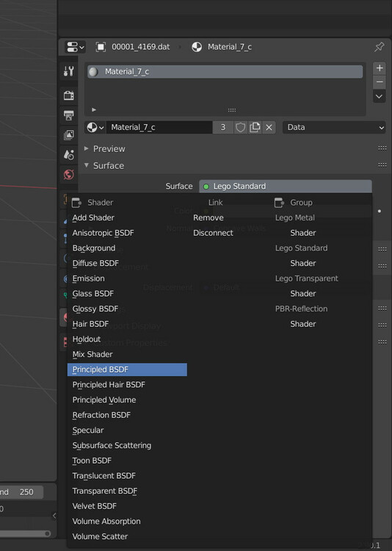
Task: Open the View Layer properties tab
Action: point(68,135)
